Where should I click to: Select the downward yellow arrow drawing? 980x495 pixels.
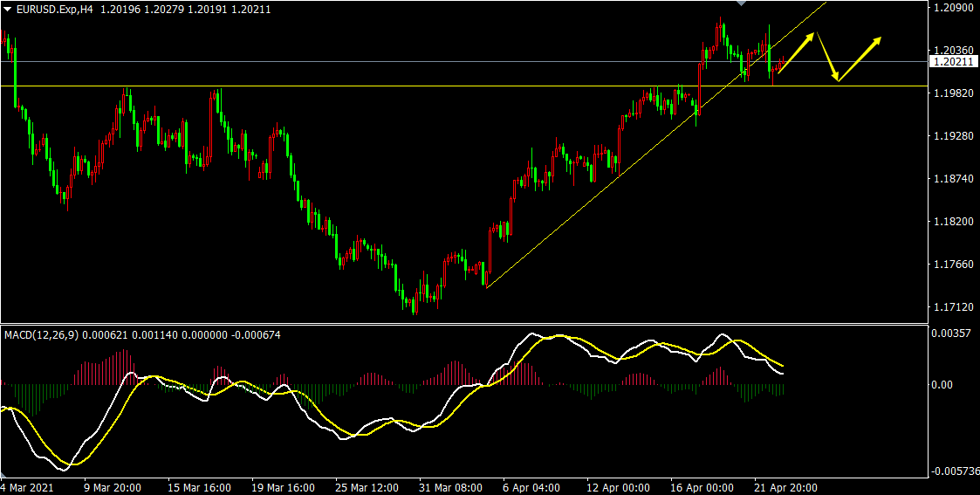click(827, 58)
